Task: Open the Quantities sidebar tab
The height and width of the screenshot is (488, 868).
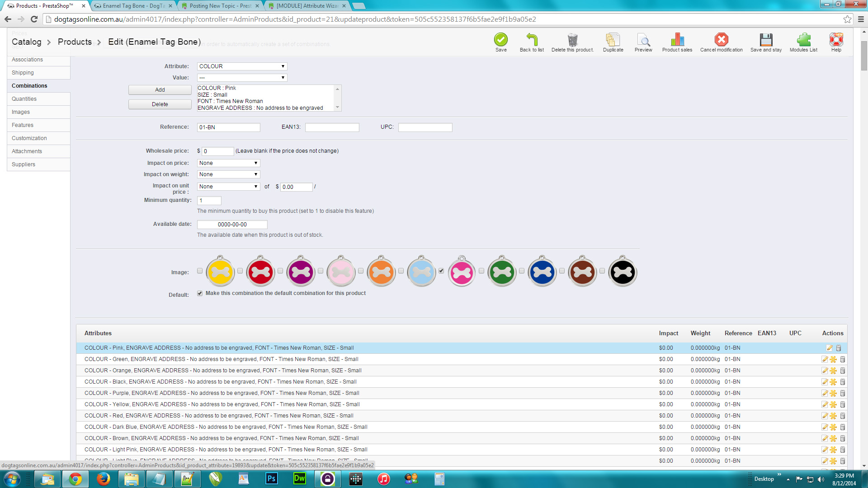Action: pos(24,99)
